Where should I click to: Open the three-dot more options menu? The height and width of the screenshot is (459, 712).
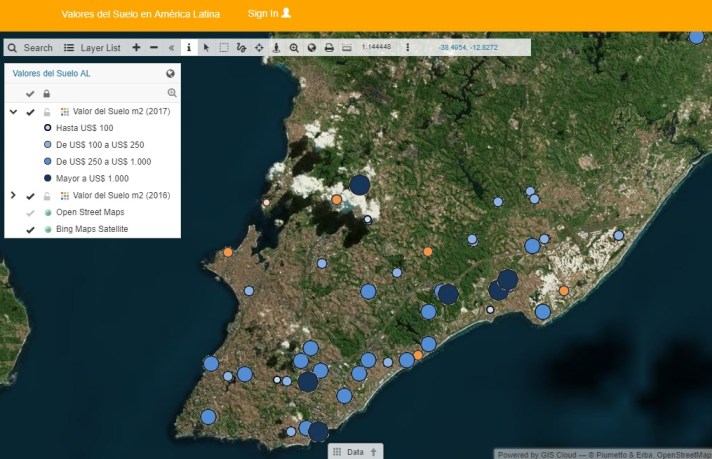[407, 47]
